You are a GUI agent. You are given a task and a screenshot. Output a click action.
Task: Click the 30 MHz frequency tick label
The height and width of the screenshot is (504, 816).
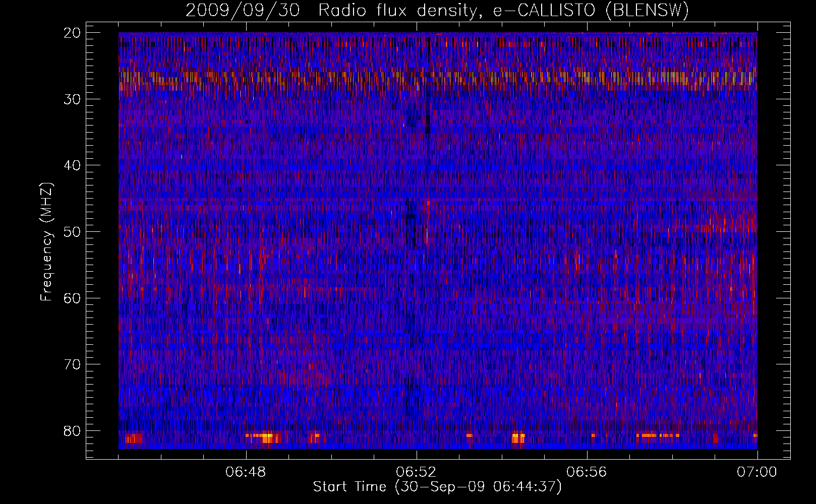pos(73,99)
